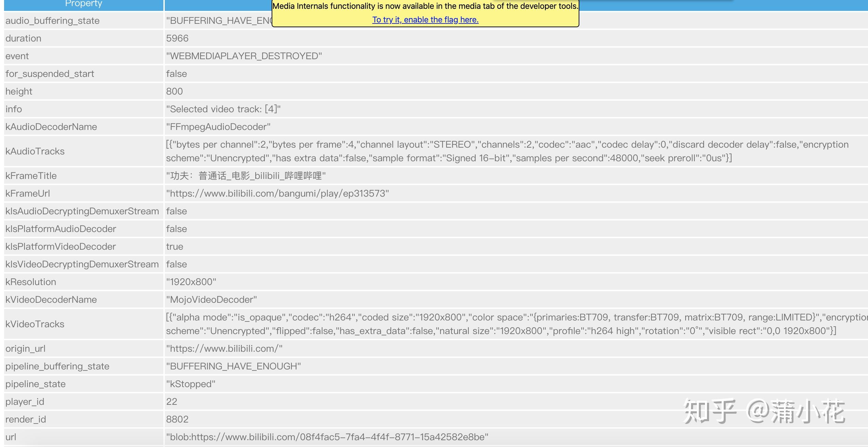
Task: Click the blob URL value in url row
Action: coord(327,437)
